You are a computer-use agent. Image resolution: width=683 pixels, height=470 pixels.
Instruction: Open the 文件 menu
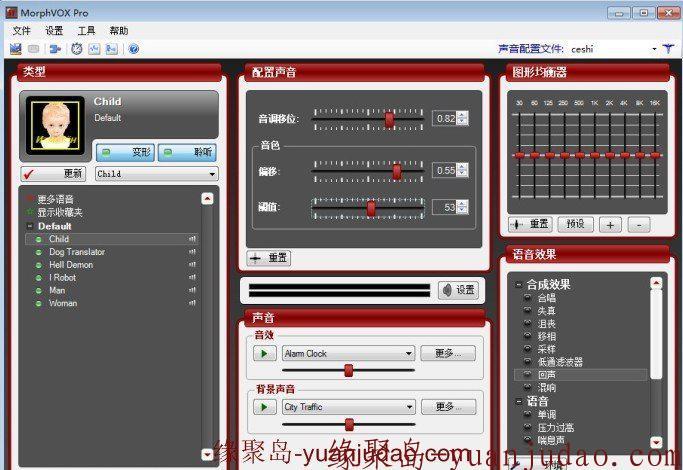point(22,30)
